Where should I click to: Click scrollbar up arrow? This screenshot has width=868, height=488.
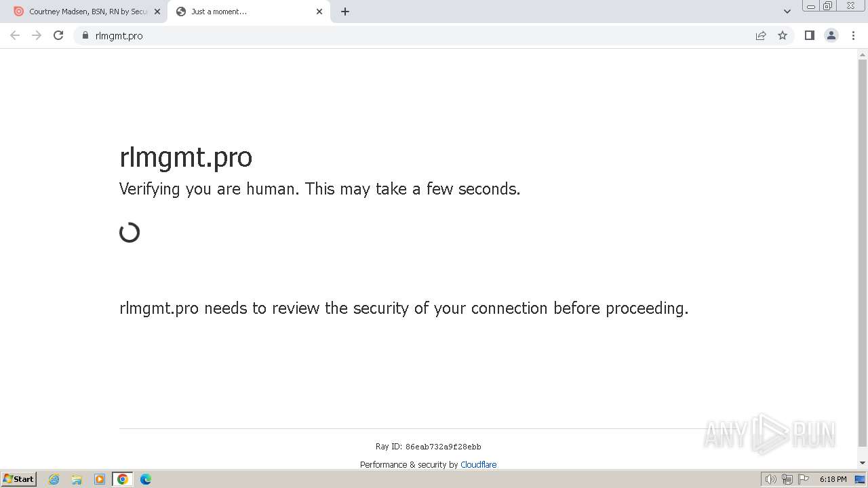pos(863,54)
